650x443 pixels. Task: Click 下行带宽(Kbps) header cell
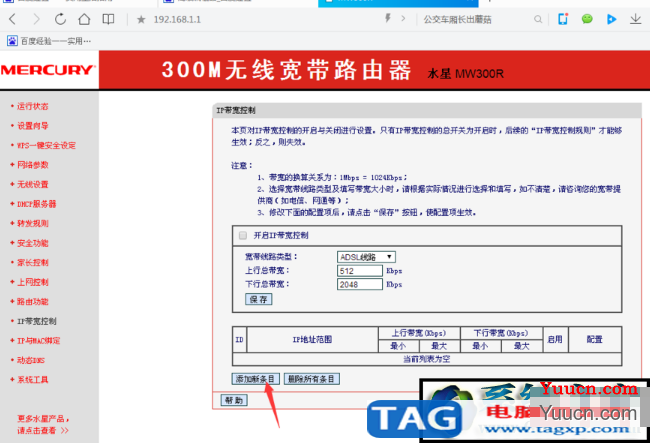tap(501, 333)
